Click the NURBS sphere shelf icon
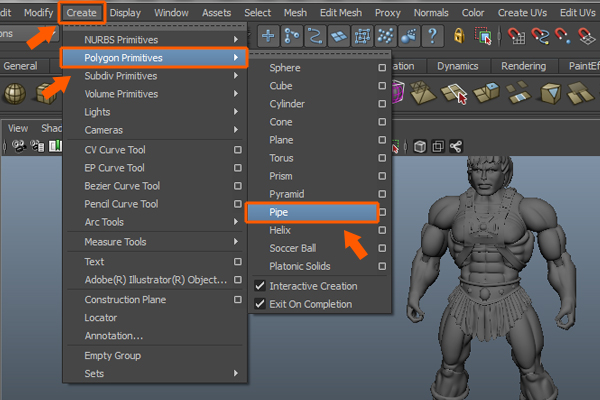 click(14, 94)
